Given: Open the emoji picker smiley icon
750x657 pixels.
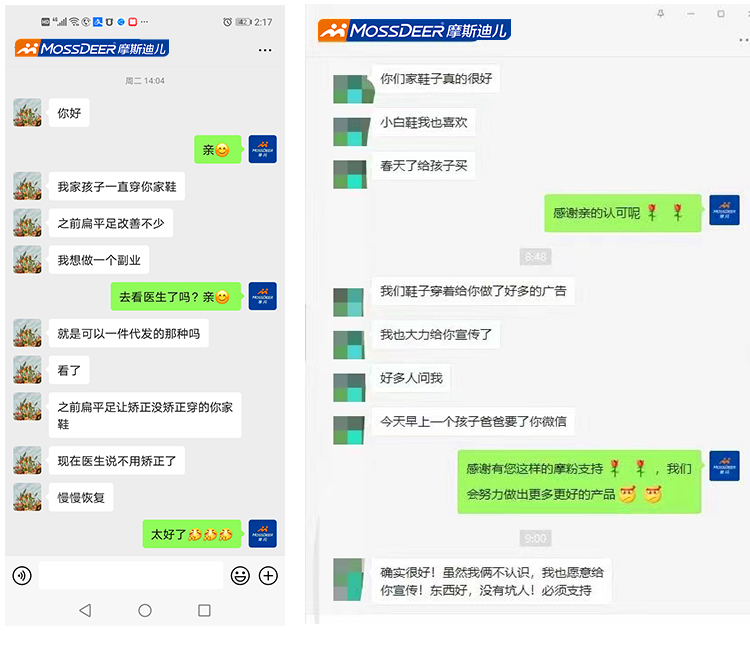Looking at the screenshot, I should (x=240, y=575).
